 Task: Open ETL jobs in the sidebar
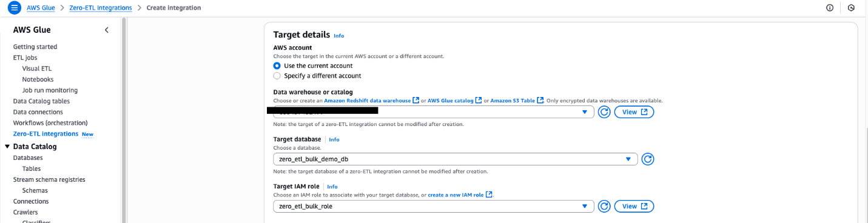[25, 58]
